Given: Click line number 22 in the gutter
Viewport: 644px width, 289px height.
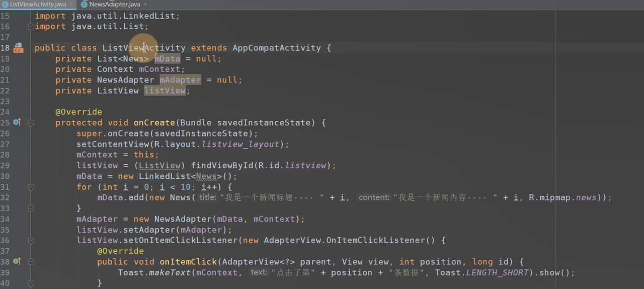Looking at the screenshot, I should [x=5, y=91].
